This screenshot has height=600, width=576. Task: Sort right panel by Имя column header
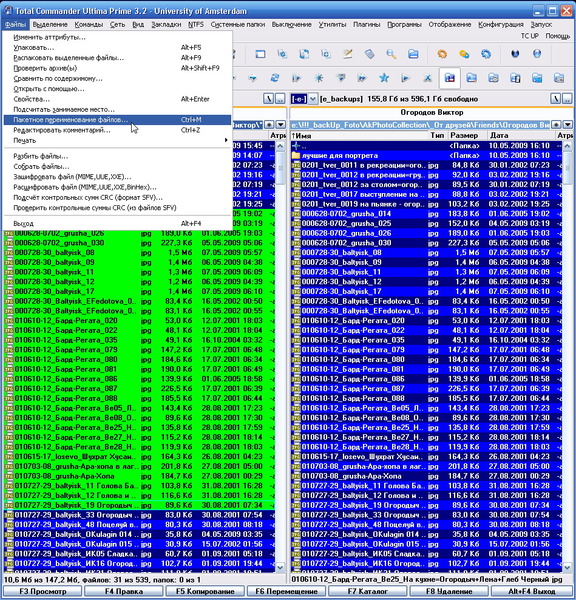pos(359,135)
